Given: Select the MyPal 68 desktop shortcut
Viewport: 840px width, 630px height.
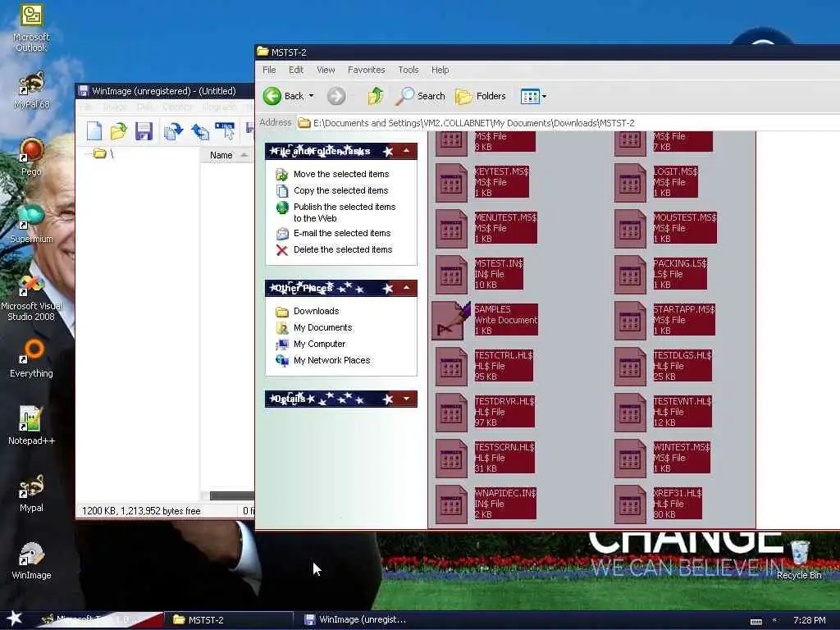Looking at the screenshot, I should point(31,90).
